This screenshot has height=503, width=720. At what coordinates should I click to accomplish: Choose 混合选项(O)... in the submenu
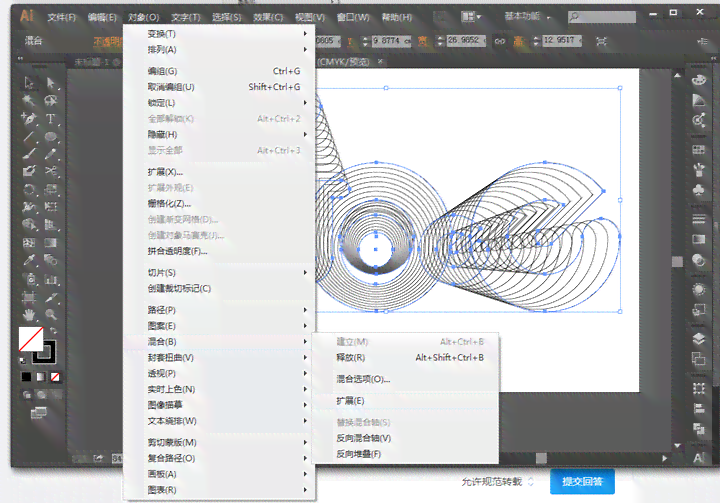point(405,379)
